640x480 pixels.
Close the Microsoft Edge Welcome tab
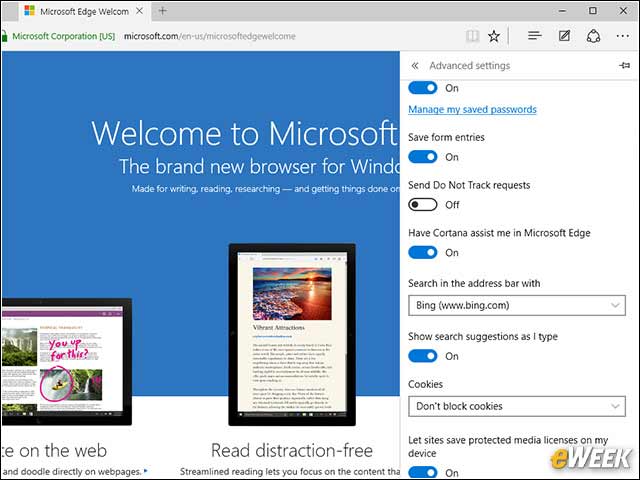140,11
